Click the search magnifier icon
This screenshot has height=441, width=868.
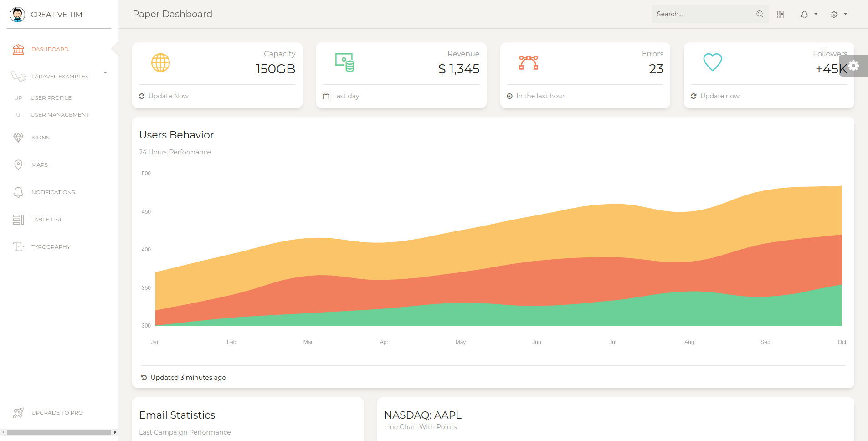[x=760, y=14]
